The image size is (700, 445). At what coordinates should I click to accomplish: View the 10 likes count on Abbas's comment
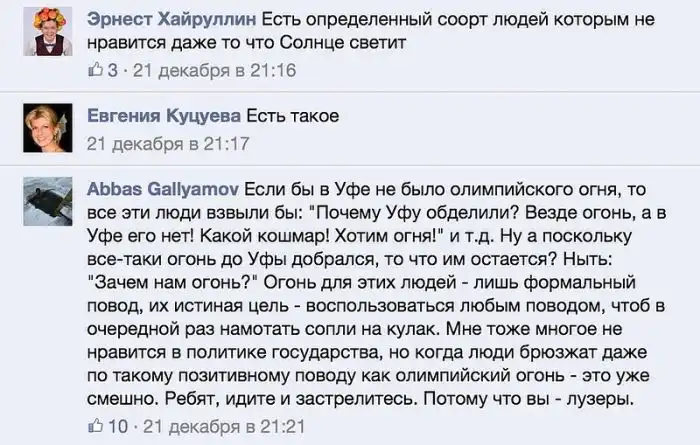point(117,425)
